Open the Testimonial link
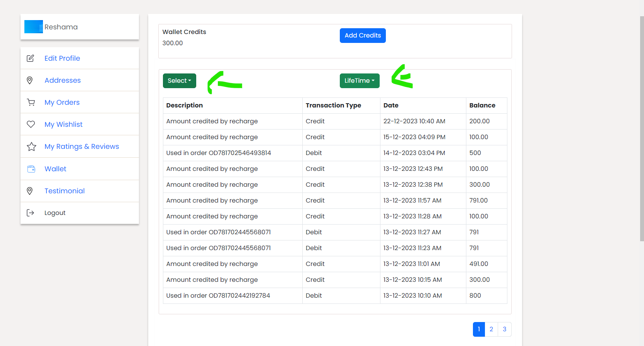The image size is (644, 346). 65,191
